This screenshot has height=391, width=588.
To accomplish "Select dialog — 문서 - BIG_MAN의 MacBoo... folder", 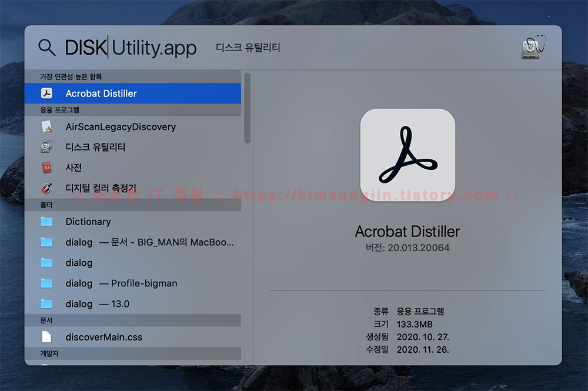I will point(133,242).
